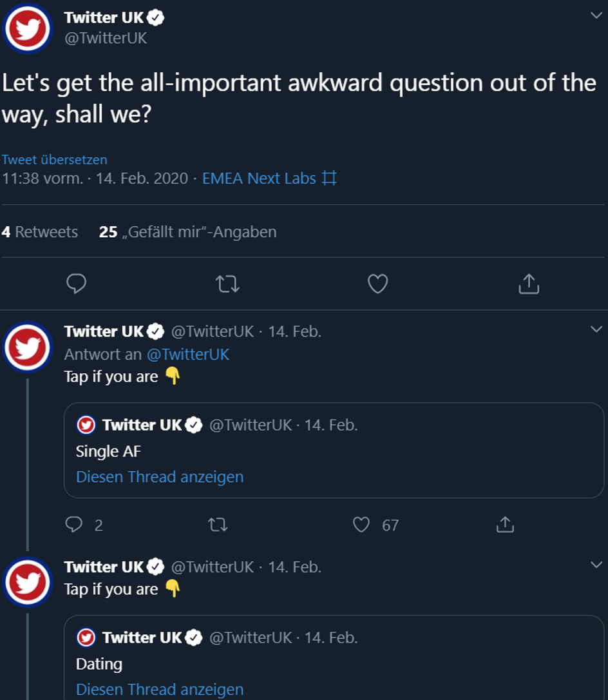Share the Single AF reply tweet

[505, 525]
